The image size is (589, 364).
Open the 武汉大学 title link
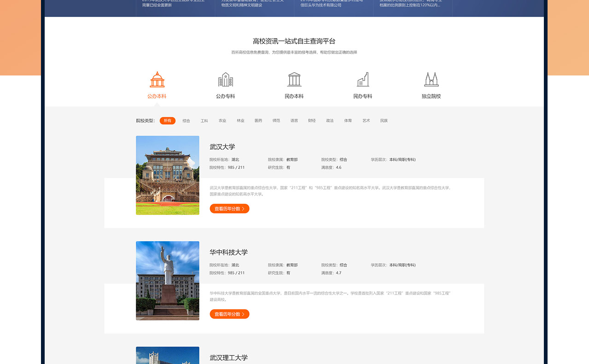pos(222,147)
